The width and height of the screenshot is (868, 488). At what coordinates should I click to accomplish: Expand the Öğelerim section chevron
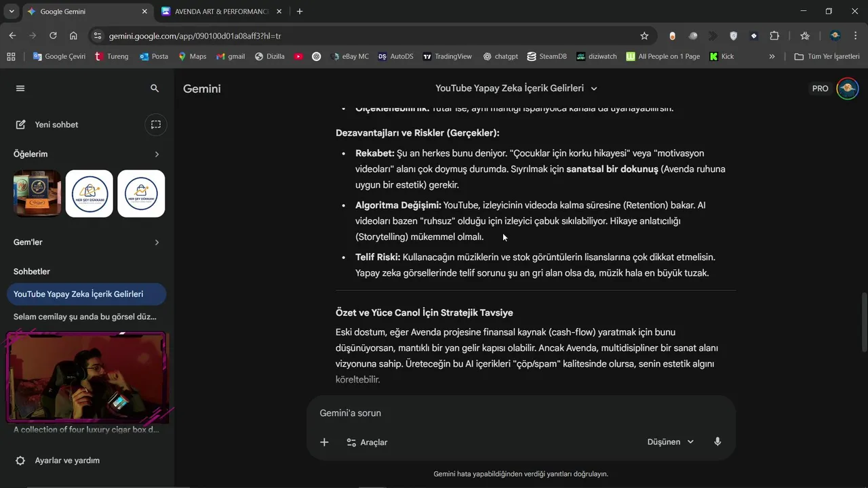tap(157, 155)
